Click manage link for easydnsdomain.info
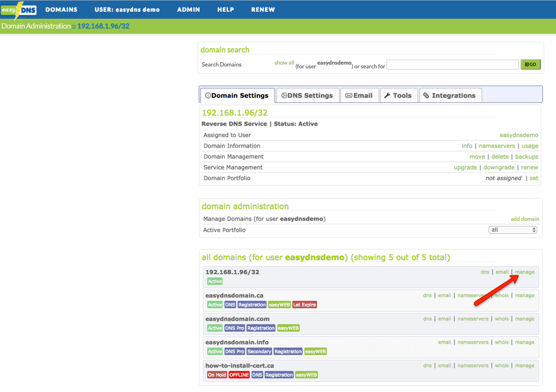Image resolution: width=556 pixels, height=392 pixels. [x=525, y=342]
